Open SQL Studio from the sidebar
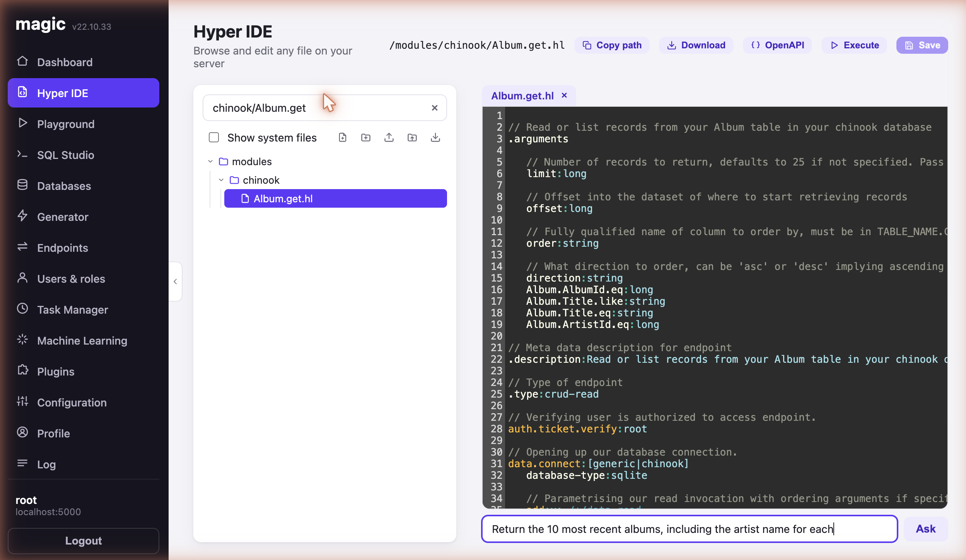The width and height of the screenshot is (966, 560). 84,155
